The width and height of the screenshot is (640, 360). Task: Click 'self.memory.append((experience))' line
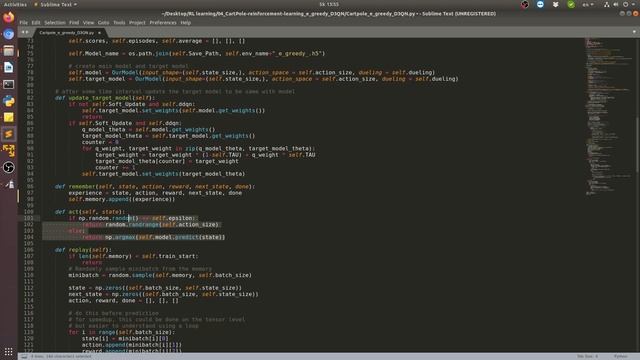click(x=122, y=199)
